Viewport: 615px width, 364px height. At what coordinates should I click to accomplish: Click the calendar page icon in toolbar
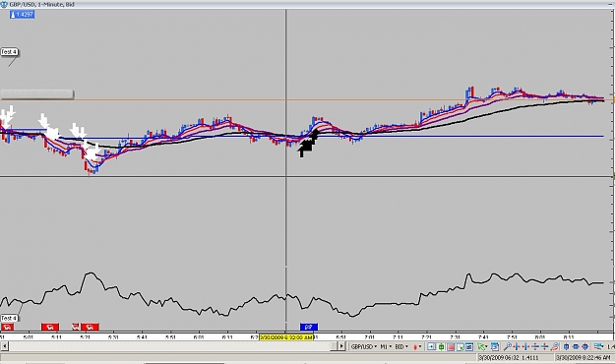(x=495, y=346)
